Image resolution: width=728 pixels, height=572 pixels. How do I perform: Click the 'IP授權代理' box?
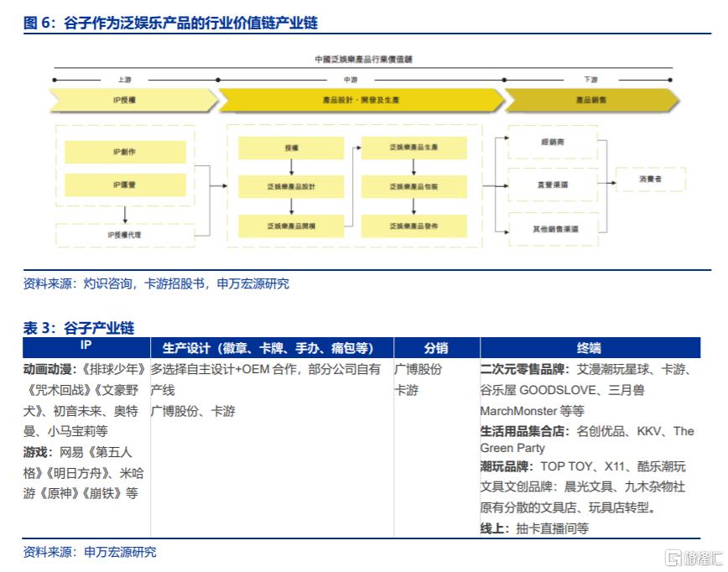point(125,235)
